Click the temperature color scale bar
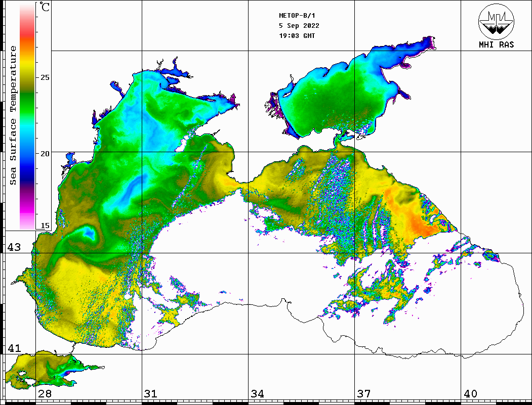 click(27, 116)
